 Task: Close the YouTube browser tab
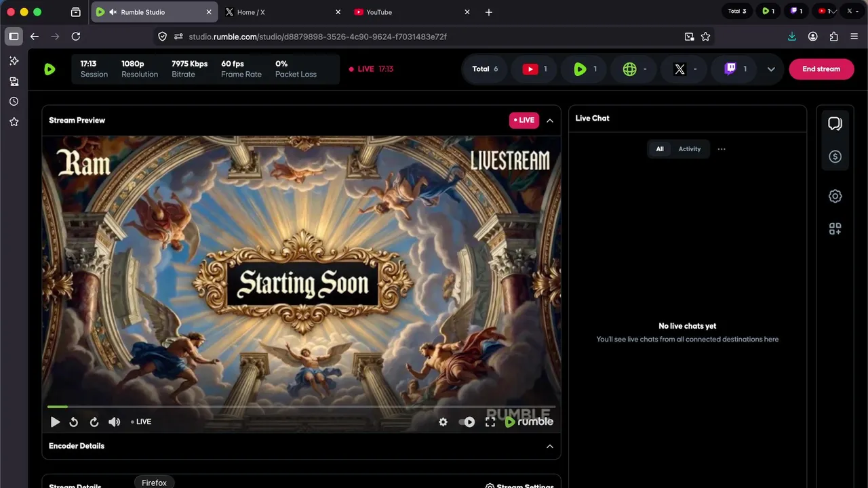coord(467,12)
